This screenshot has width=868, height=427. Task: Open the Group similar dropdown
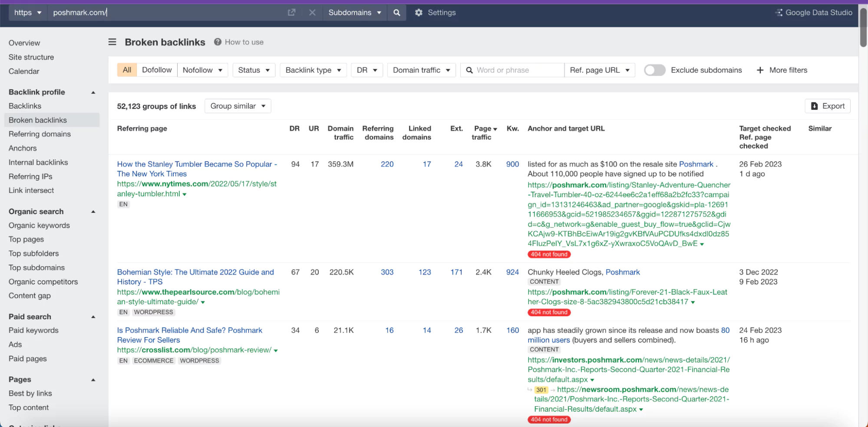pyautogui.click(x=238, y=106)
